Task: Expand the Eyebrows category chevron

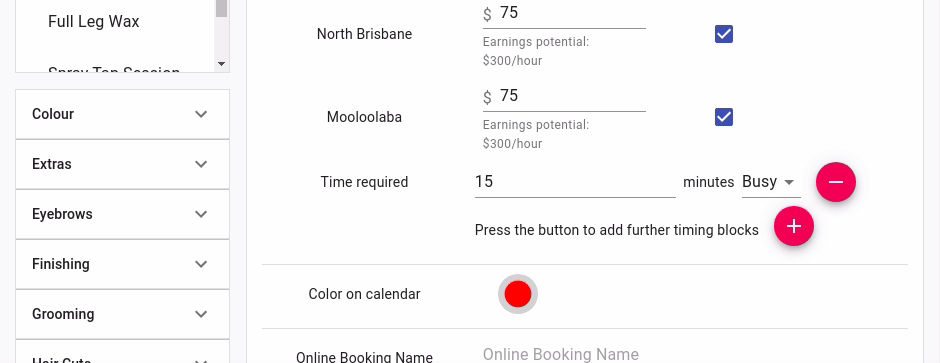Action: 201,214
